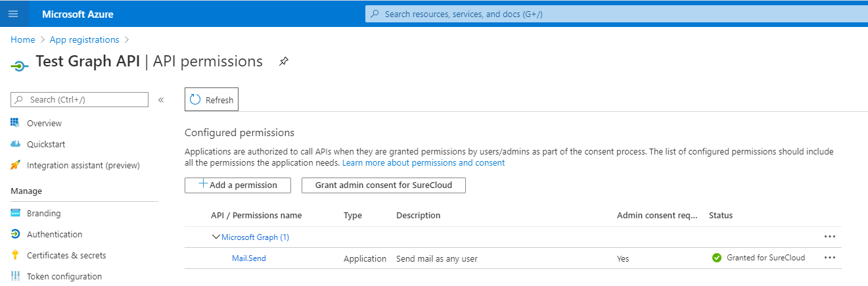Click the Application type cell
The width and height of the screenshot is (868, 286).
(x=365, y=258)
